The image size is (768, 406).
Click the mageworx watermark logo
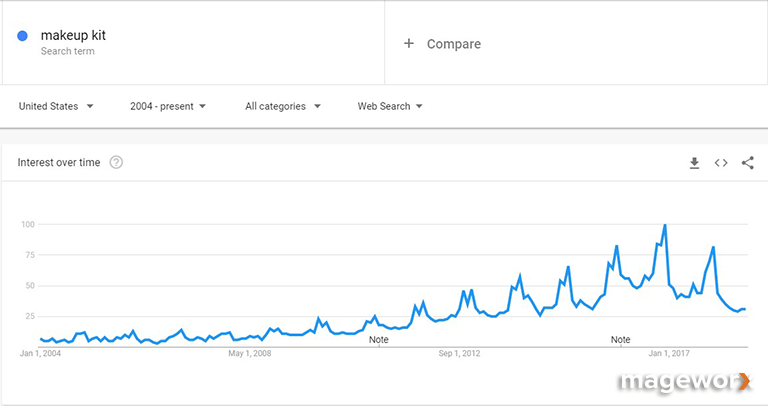684,382
